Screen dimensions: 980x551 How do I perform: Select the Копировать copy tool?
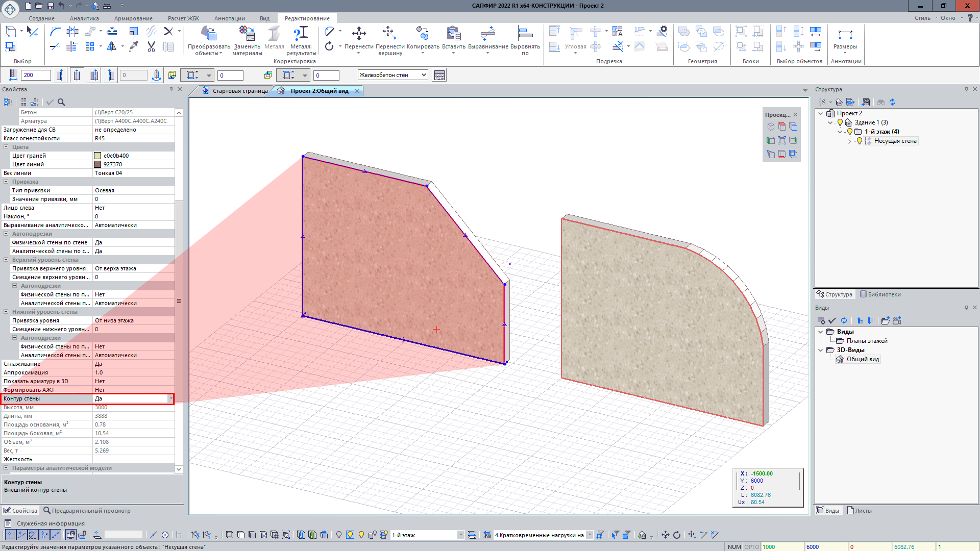point(422,34)
